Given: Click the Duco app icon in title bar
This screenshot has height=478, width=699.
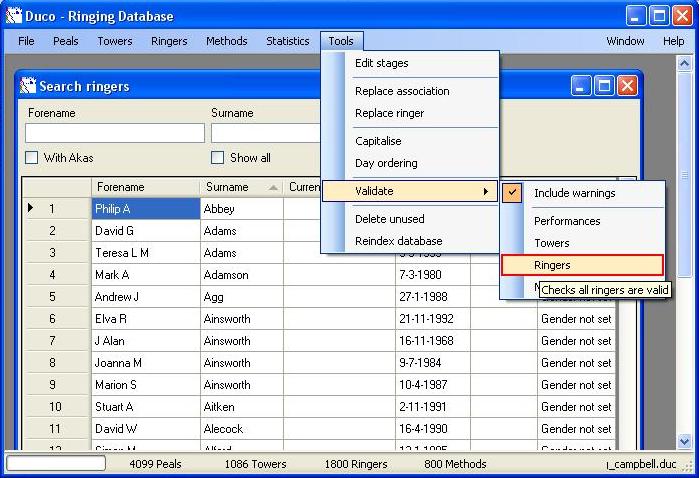Looking at the screenshot, I should [x=14, y=16].
